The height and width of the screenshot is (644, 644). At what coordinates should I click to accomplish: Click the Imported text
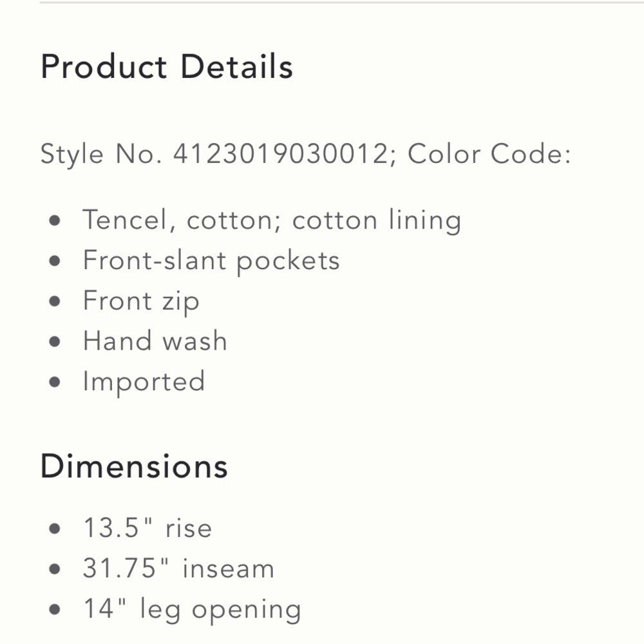[144, 381]
